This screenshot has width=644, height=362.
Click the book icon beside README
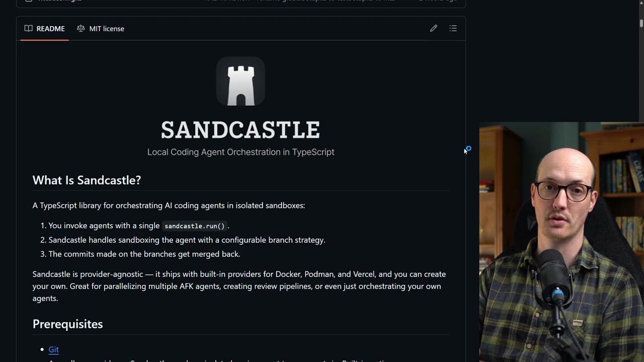click(x=29, y=29)
